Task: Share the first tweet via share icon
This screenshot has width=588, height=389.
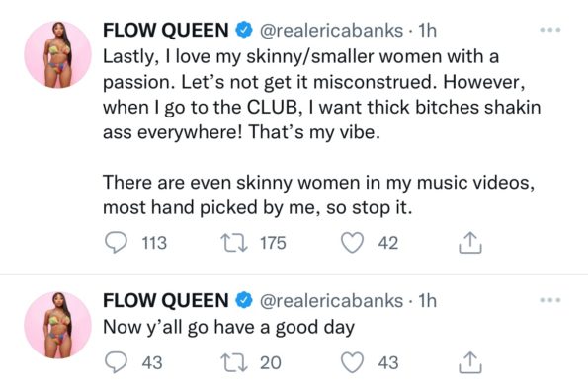Action: point(469,243)
